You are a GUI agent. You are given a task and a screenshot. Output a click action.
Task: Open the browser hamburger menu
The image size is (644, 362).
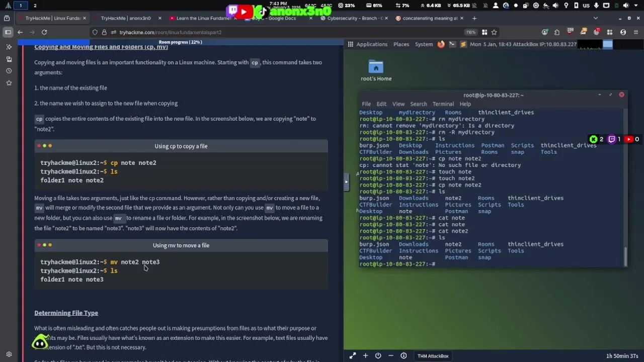[x=636, y=32]
